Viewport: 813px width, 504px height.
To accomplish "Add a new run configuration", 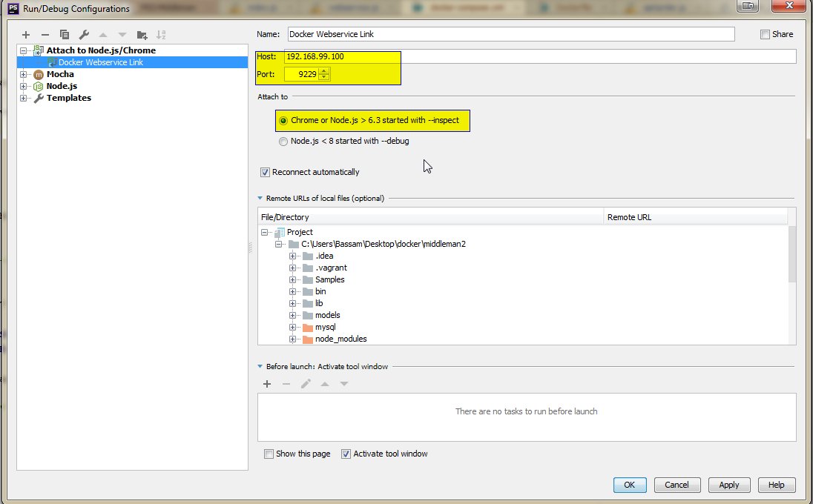I will 26,34.
